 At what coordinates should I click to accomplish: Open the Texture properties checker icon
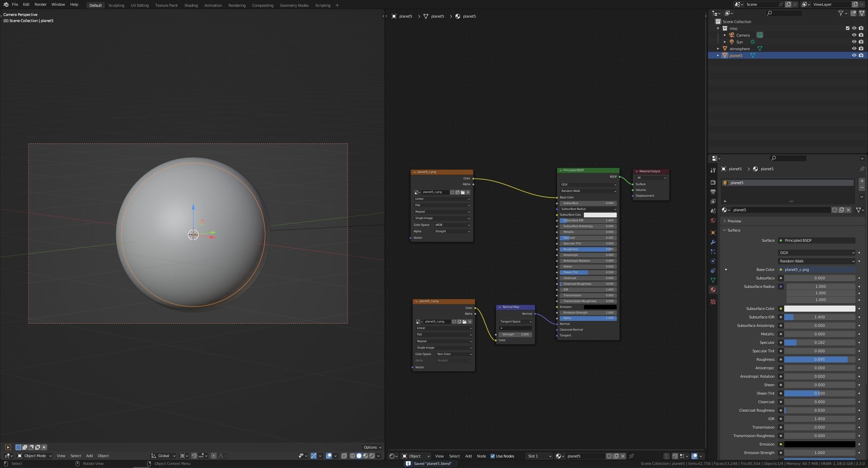coord(713,302)
